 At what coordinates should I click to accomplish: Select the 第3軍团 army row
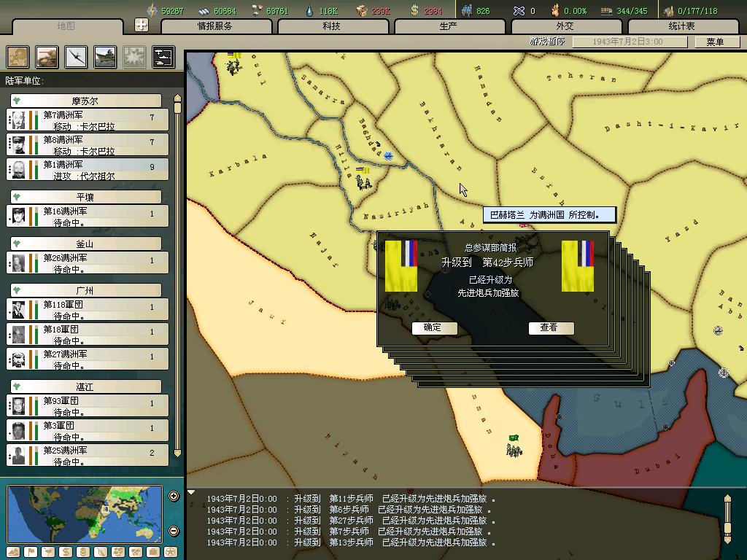[88, 430]
